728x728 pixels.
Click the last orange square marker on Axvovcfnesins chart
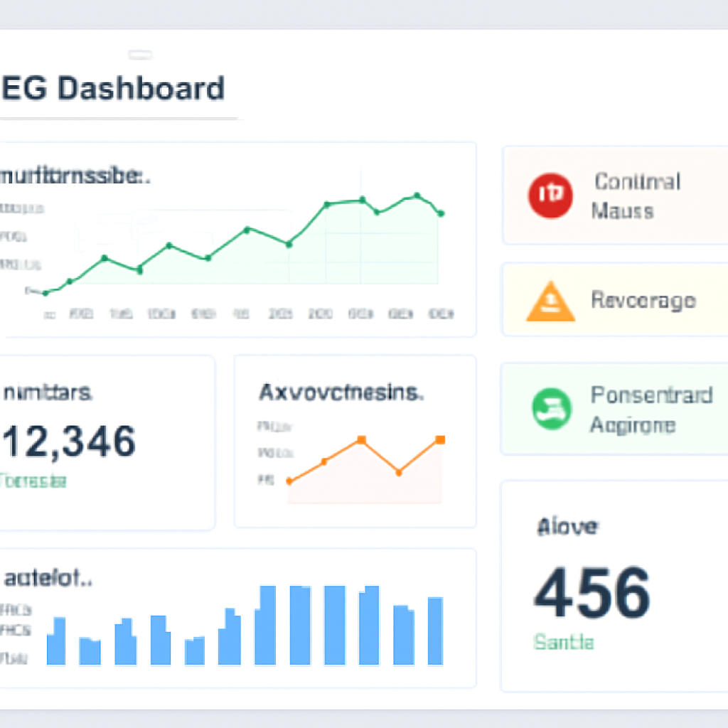[x=441, y=441]
